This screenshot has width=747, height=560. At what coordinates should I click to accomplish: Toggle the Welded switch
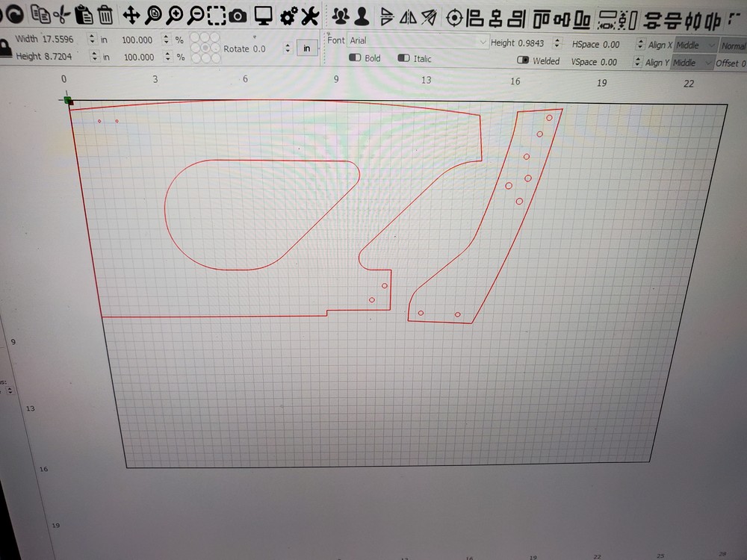pos(523,60)
